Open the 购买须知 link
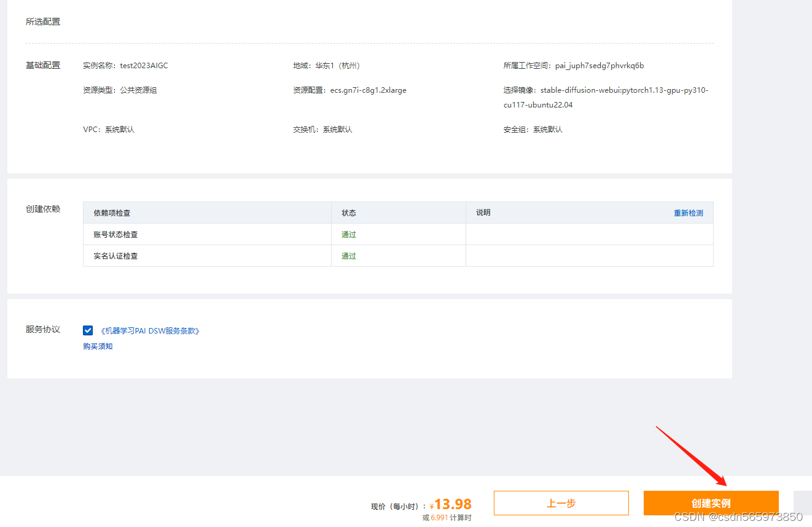The image size is (812, 527). (x=98, y=346)
